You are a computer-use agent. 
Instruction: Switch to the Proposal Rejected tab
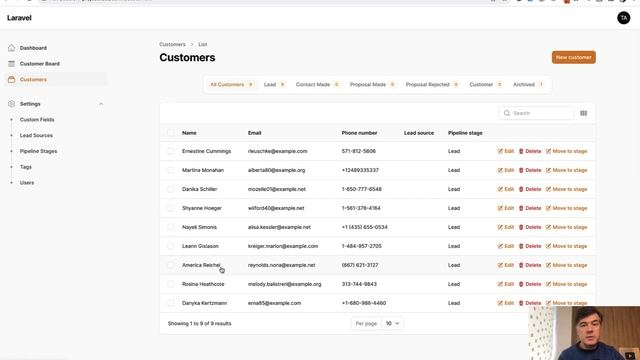(x=432, y=84)
